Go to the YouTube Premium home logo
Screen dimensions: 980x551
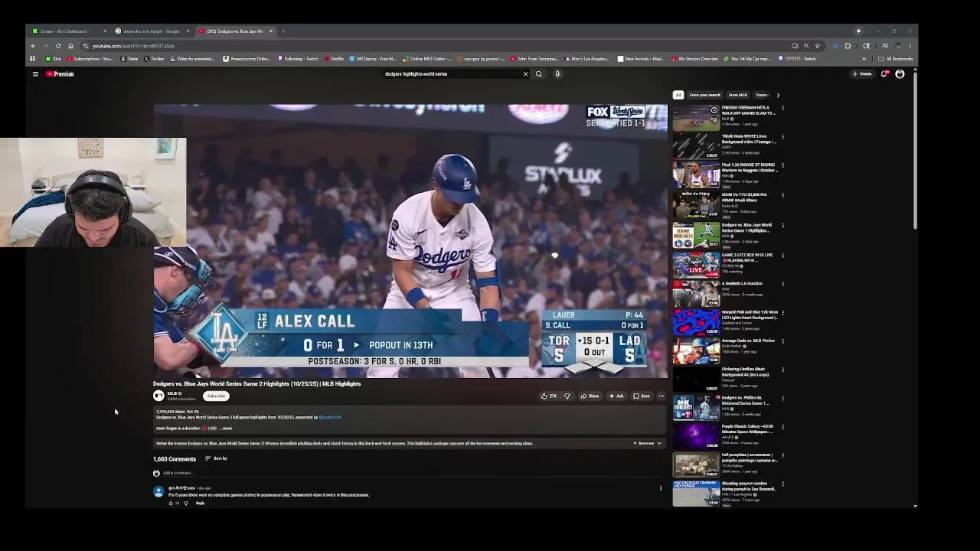click(60, 74)
